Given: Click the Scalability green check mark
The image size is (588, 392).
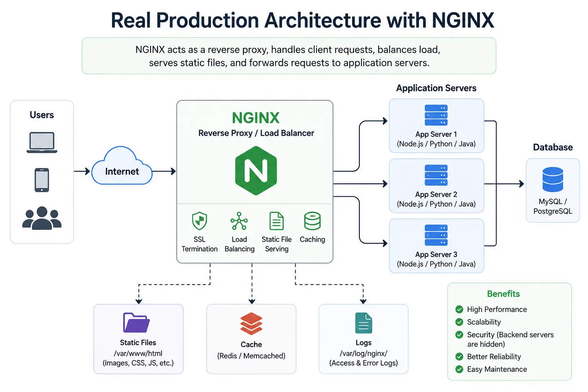Looking at the screenshot, I should pyautogui.click(x=459, y=322).
